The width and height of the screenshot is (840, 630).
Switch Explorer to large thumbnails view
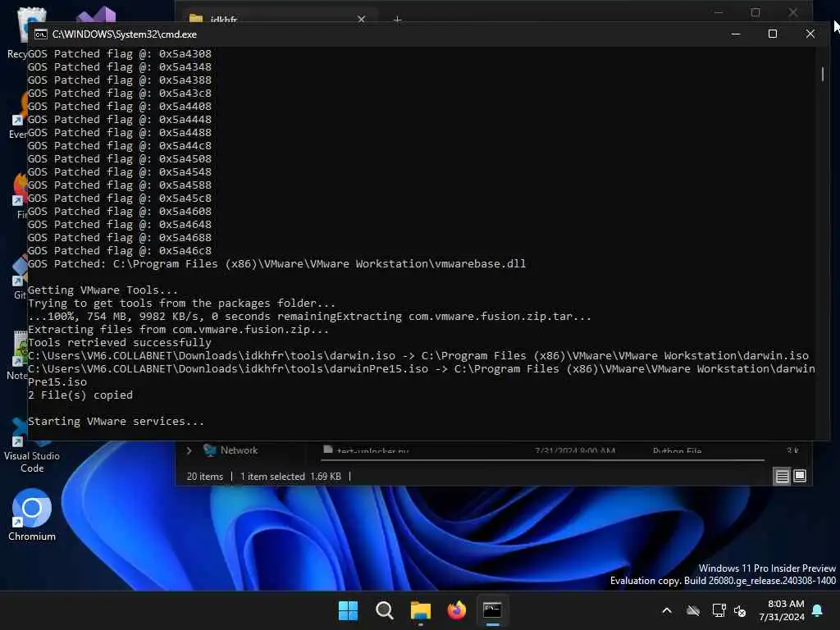(x=799, y=476)
